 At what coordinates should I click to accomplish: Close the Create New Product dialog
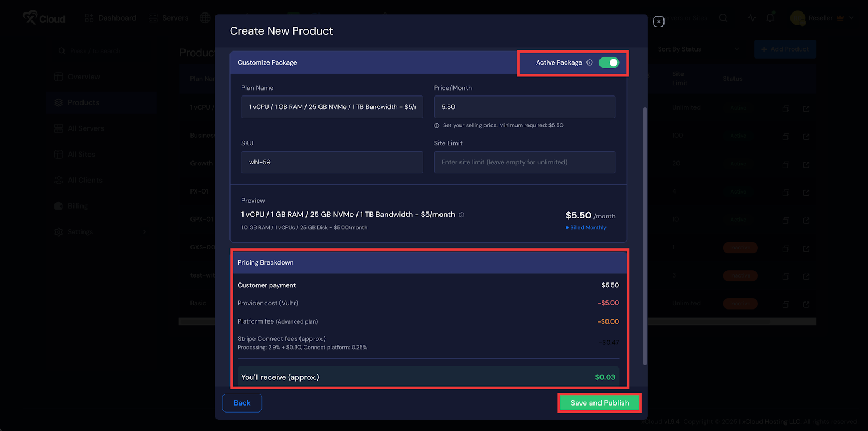pos(659,22)
